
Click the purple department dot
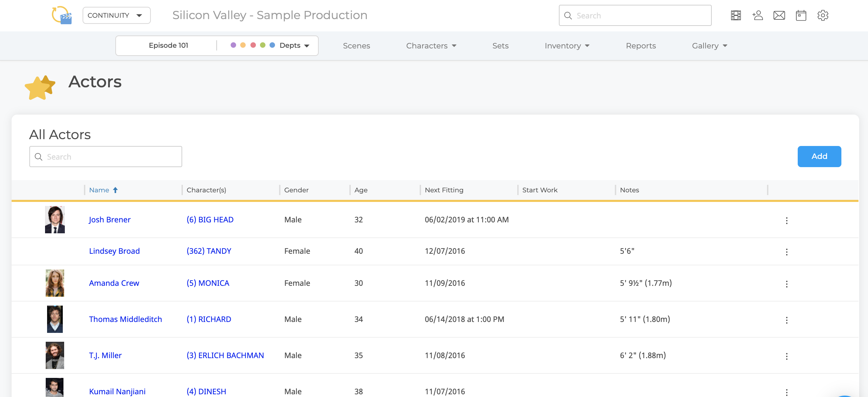[x=233, y=45]
